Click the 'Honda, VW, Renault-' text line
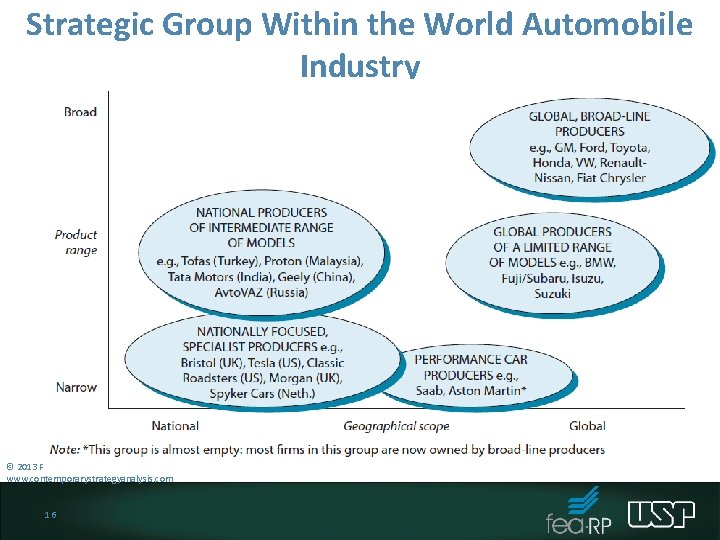720x540 pixels. pos(590,163)
